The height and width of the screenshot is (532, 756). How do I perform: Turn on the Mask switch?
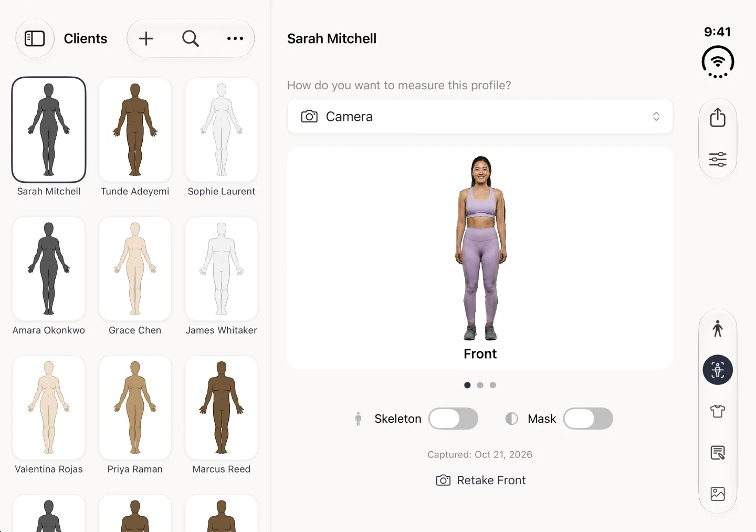(x=588, y=419)
